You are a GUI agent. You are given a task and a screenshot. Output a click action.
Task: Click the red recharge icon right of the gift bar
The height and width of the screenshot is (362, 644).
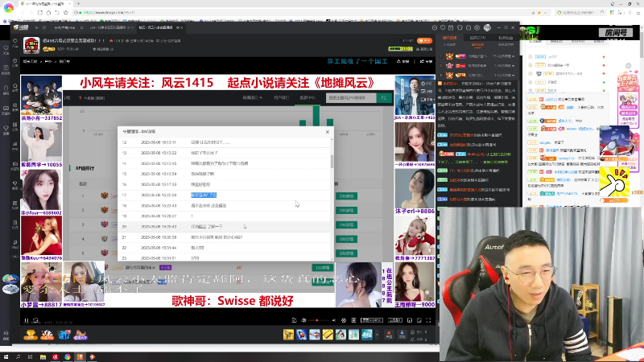coord(389,335)
